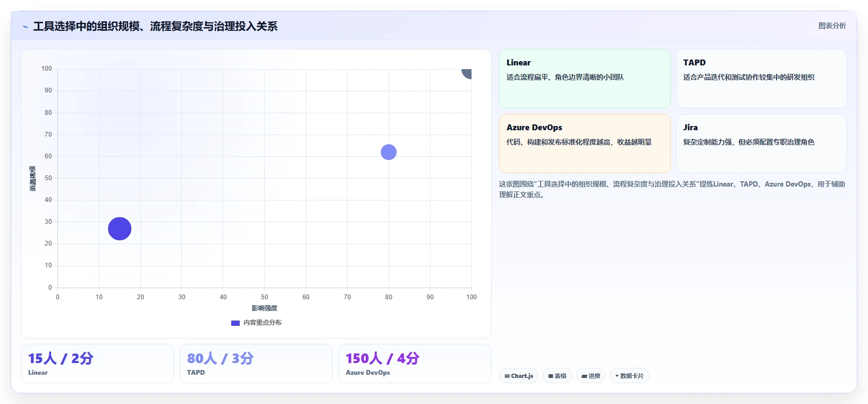868x404 pixels.
Task: Select the light blue TAPD bubble on the chart
Action: coord(389,152)
